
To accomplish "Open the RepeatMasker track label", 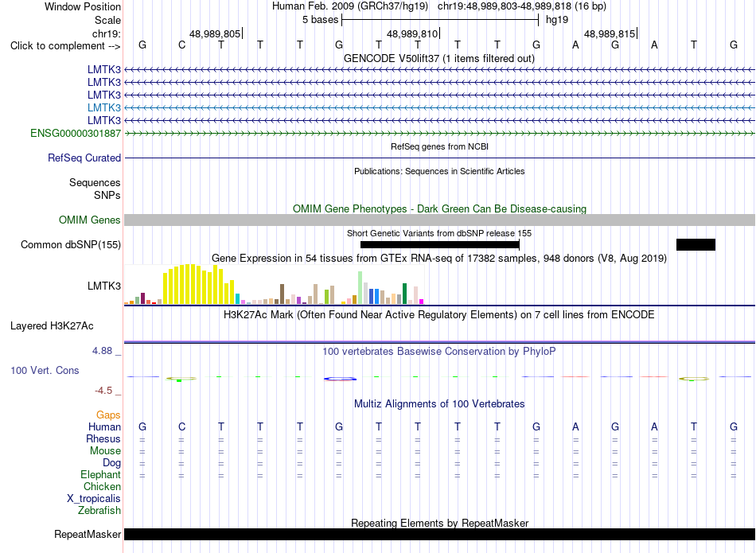I will (88, 534).
